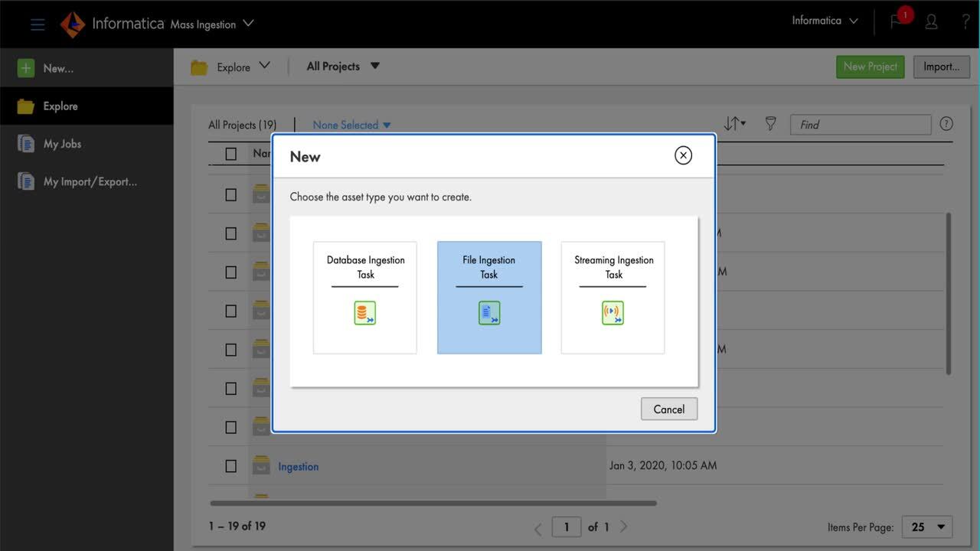Open the user profile icon
This screenshot has height=551, width=980.
(931, 22)
